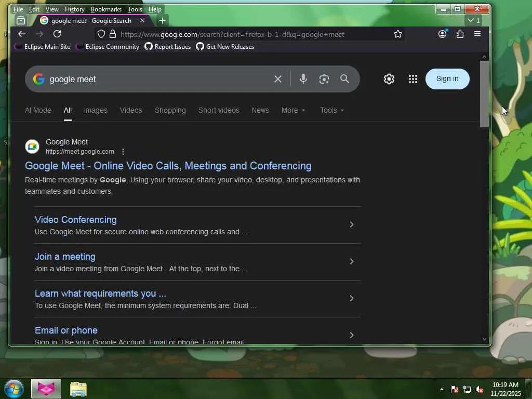The width and height of the screenshot is (532, 399).
Task: Click the Google Meet result favicon
Action: pyautogui.click(x=32, y=147)
